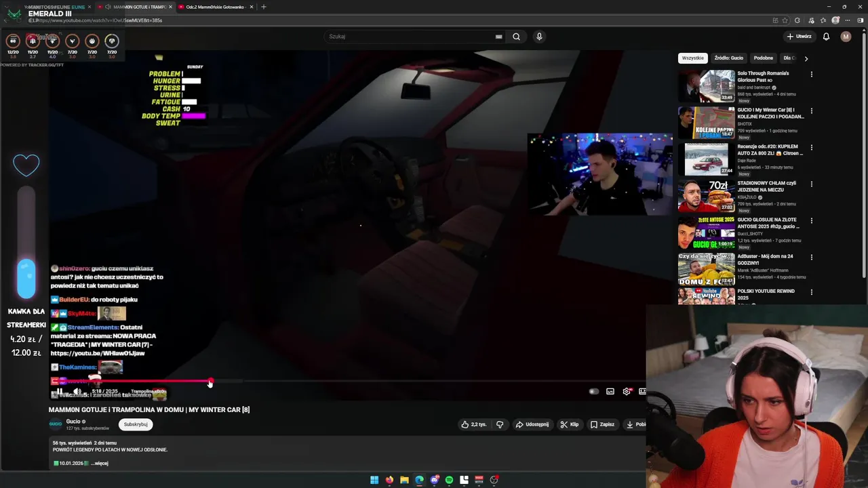Image resolution: width=868 pixels, height=488 pixels.
Task: Open the Utwórz create button
Action: click(x=799, y=37)
